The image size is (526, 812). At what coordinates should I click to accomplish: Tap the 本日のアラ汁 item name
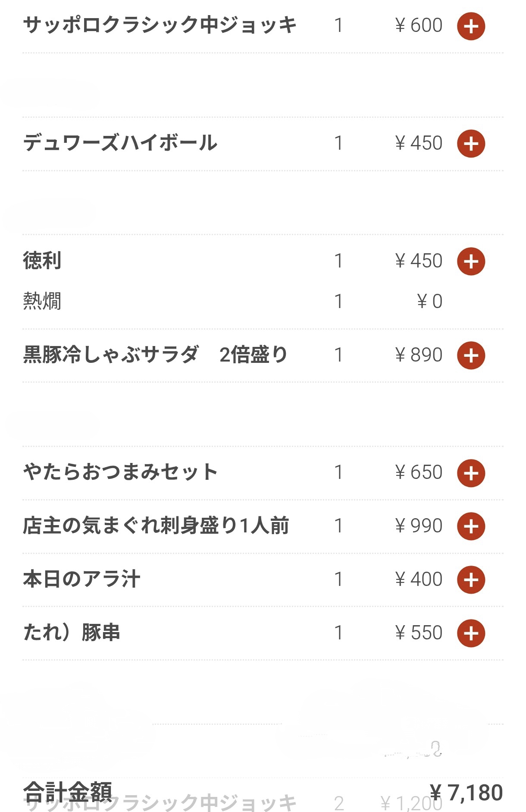(x=81, y=579)
